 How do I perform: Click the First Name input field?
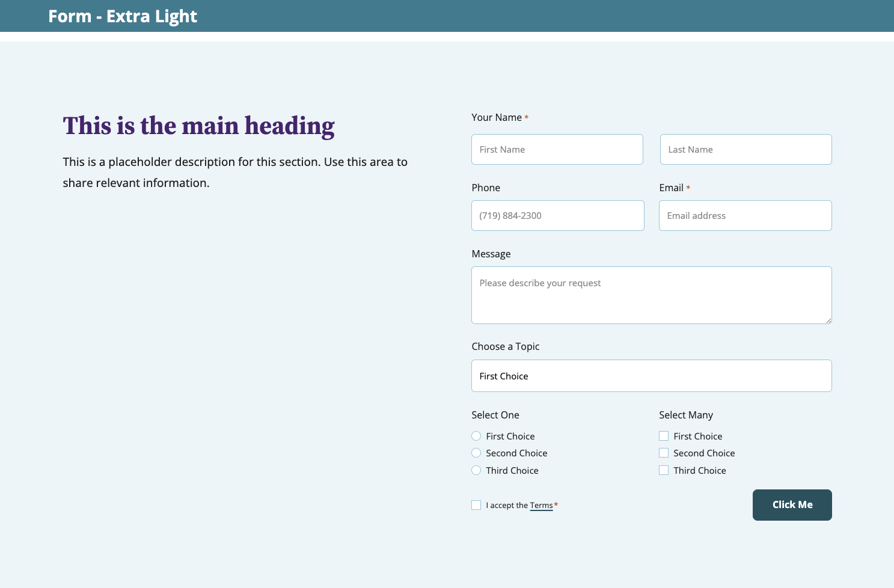coord(557,150)
